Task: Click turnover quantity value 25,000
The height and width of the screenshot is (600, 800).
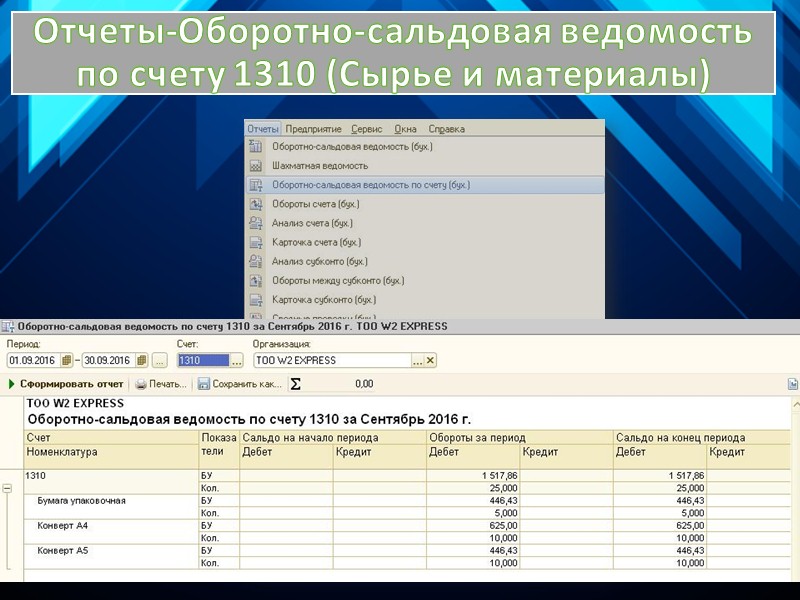Action: pos(503,488)
